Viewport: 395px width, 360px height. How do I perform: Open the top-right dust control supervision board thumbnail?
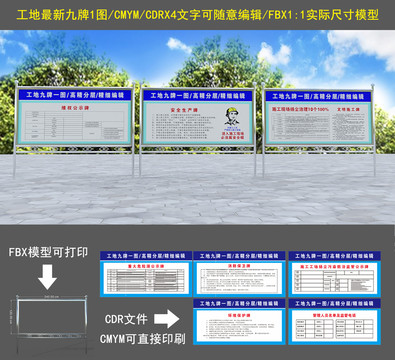click(334, 274)
